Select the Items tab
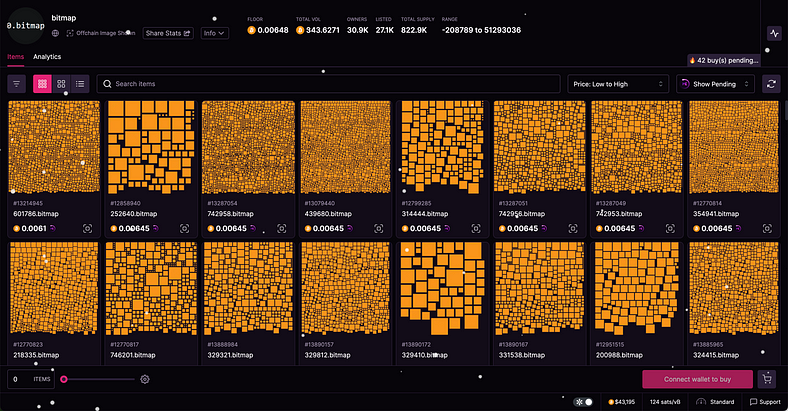This screenshot has height=411, width=788. pyautogui.click(x=15, y=57)
